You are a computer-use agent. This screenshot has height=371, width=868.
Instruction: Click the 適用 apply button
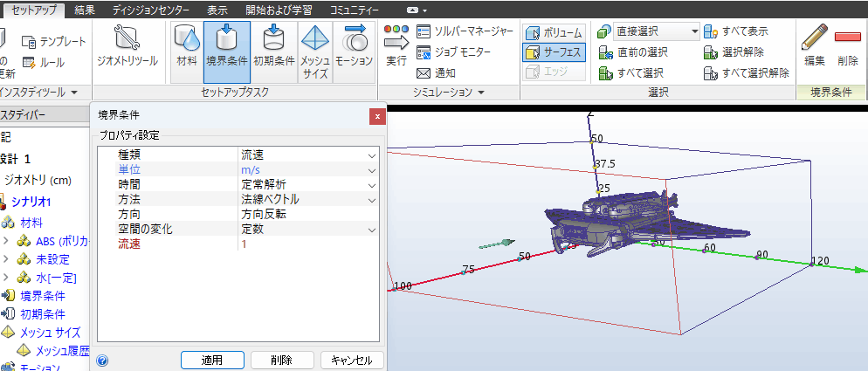212,360
